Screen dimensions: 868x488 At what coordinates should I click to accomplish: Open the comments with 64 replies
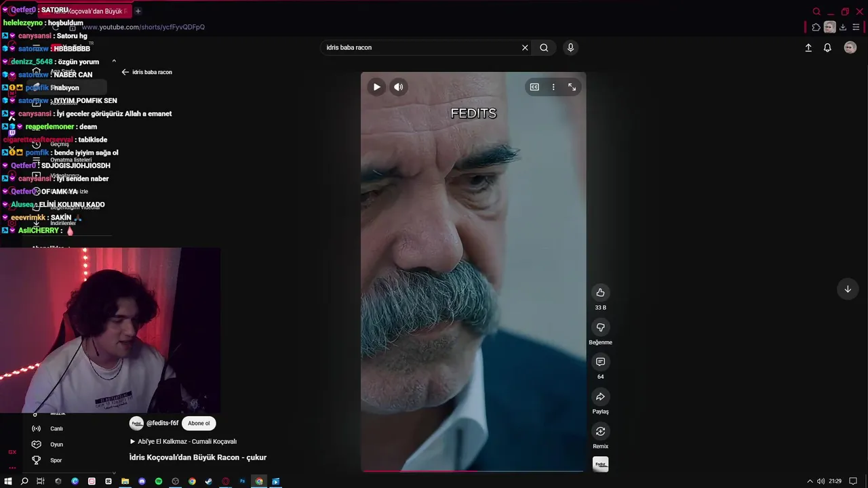click(600, 362)
